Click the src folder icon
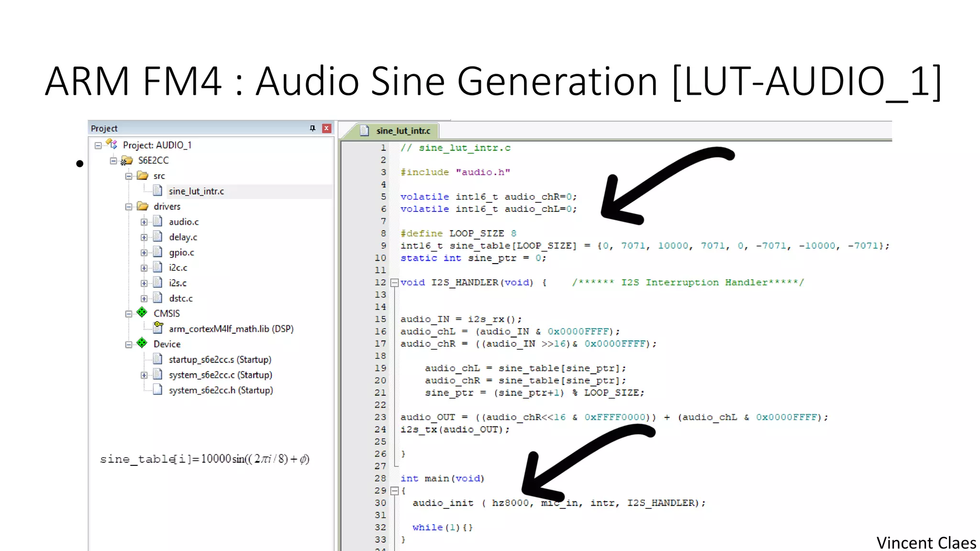 143,176
